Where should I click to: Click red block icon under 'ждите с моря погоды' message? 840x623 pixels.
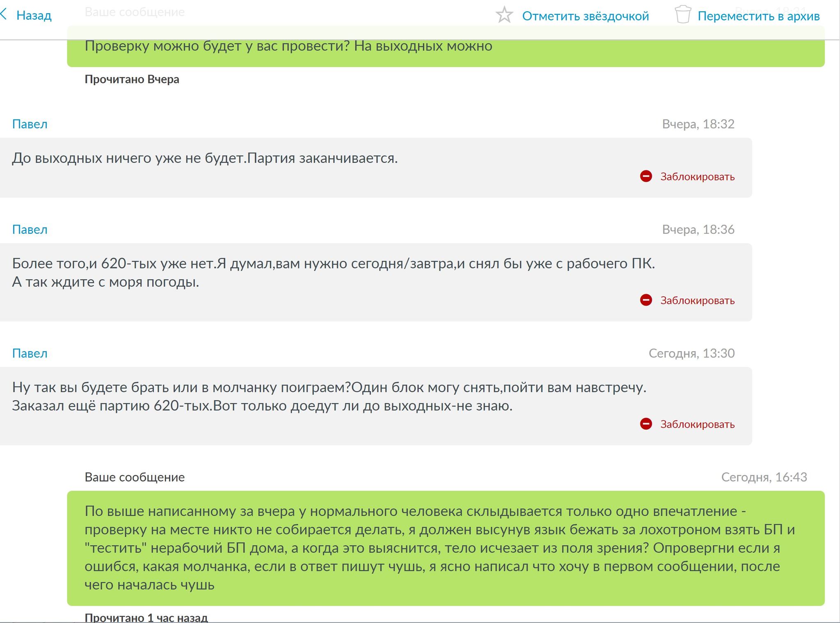646,300
